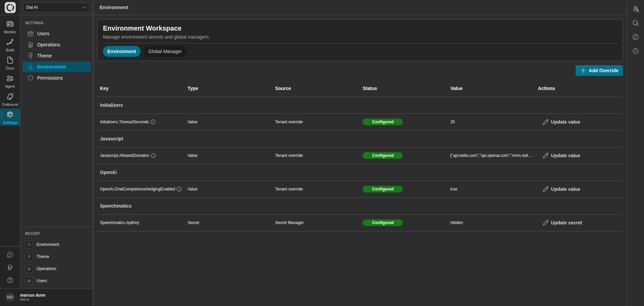This screenshot has width=644, height=306.
Task: Click the Secret Manager source cell
Action: [289, 223]
